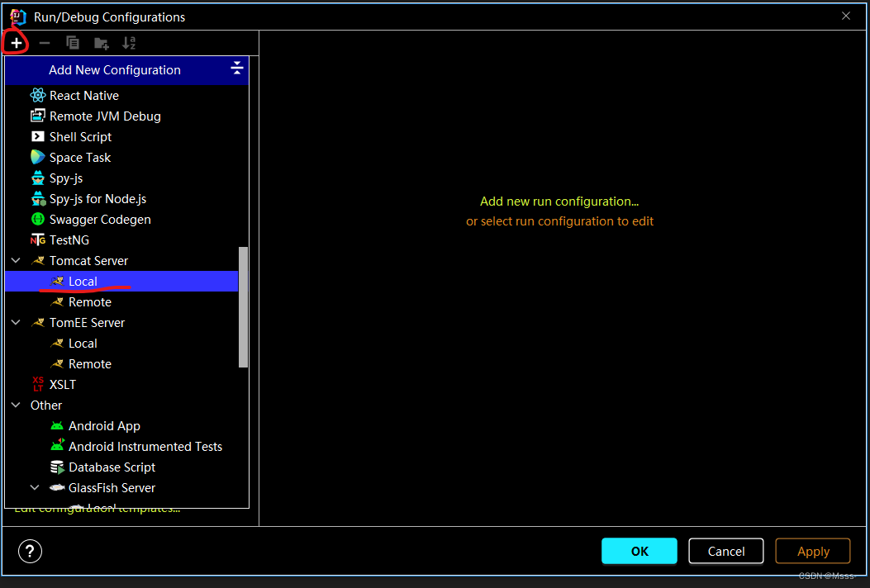Viewport: 870px width, 588px height.
Task: Choose Space Task configuration type
Action: point(121,157)
